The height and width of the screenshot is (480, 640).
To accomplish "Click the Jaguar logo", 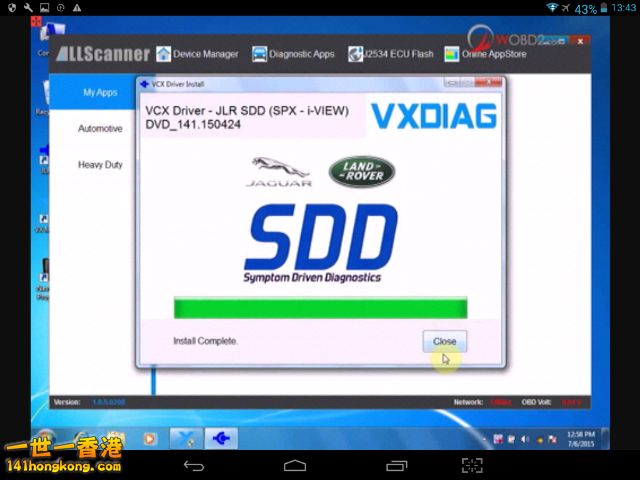I will click(x=279, y=172).
